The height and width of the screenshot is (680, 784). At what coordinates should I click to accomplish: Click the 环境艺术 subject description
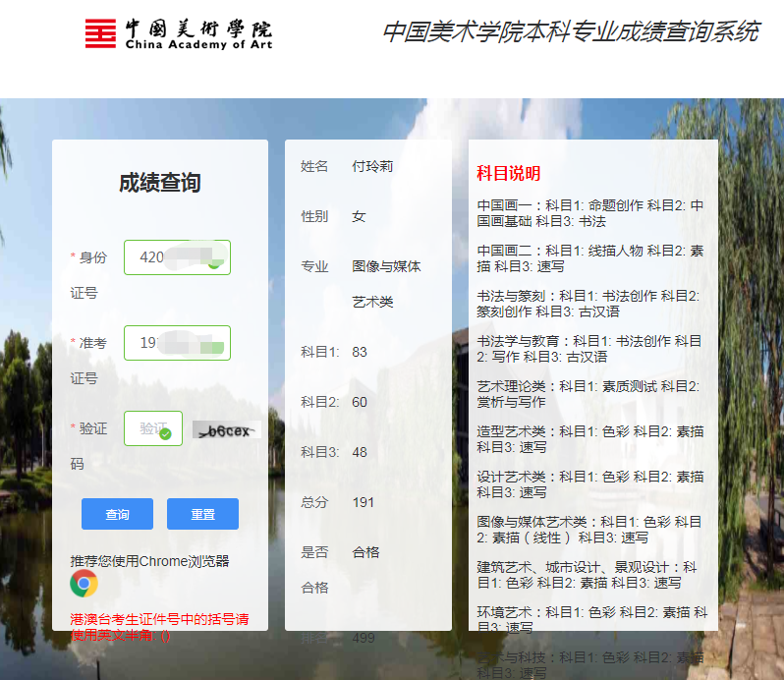[x=592, y=620]
